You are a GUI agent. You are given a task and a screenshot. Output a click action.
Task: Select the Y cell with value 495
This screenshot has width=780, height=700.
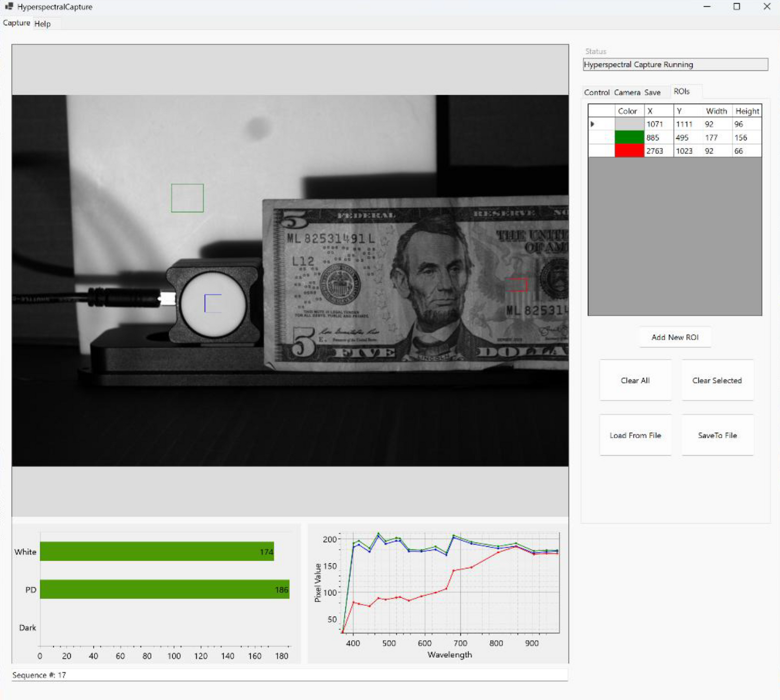[688, 138]
